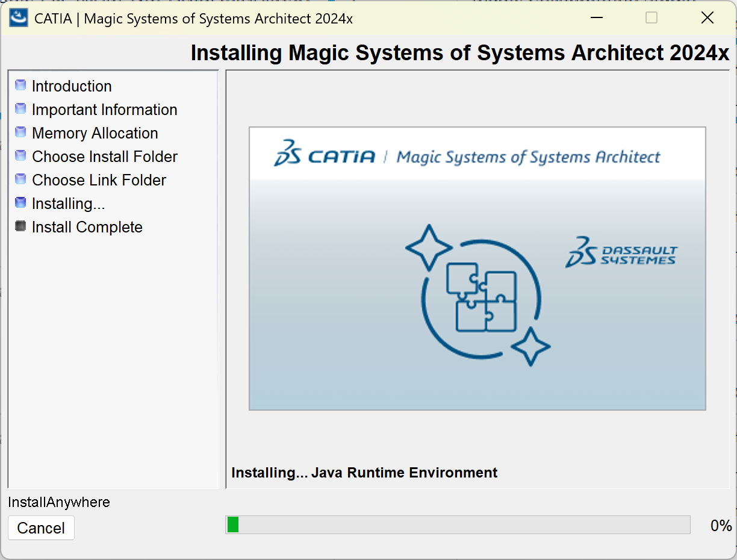The width and height of the screenshot is (737, 560).
Task: Minimize the installer window
Action: 597,18
